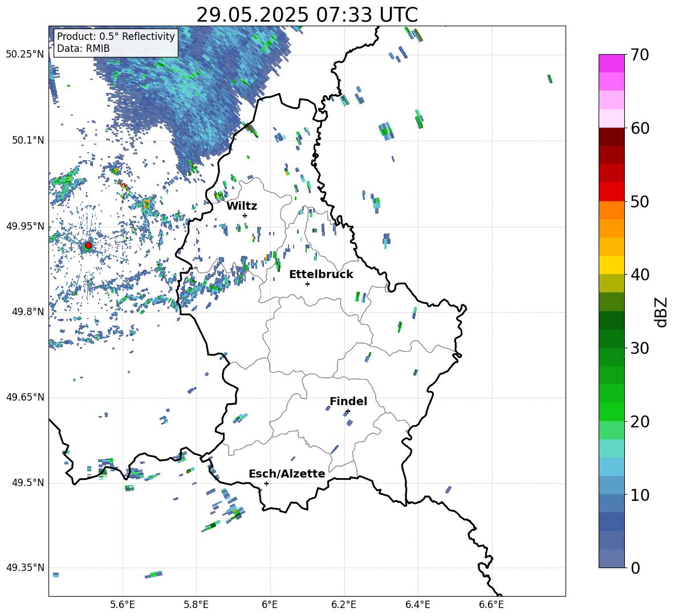
Task: Click the 40 value on colorbar
Action: click(x=639, y=275)
